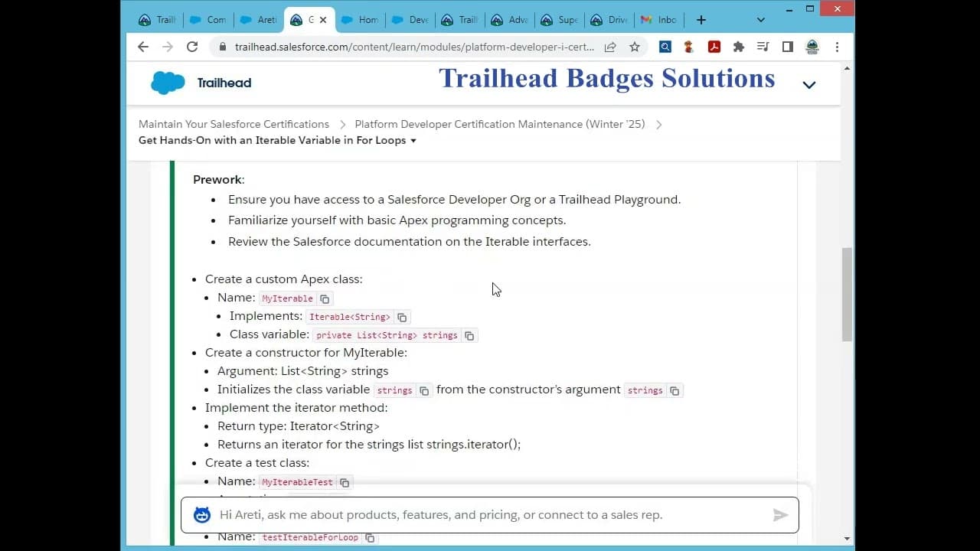Click the Iterable<String> code text

click(350, 317)
